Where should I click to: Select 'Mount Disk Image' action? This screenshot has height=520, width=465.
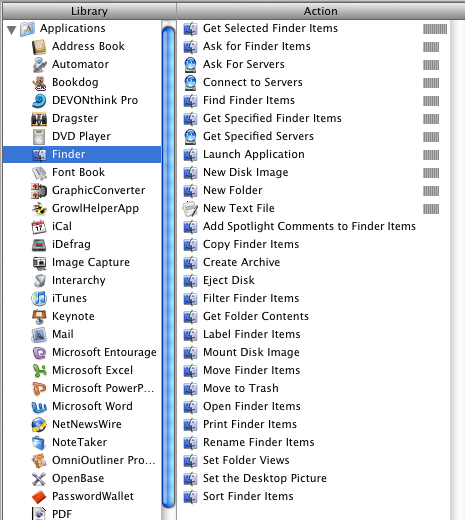[251, 352]
